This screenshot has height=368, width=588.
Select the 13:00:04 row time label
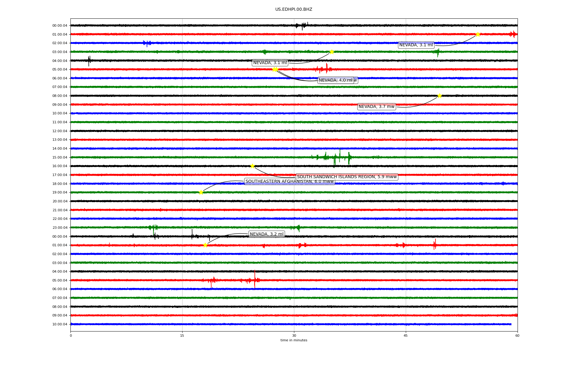(60, 140)
